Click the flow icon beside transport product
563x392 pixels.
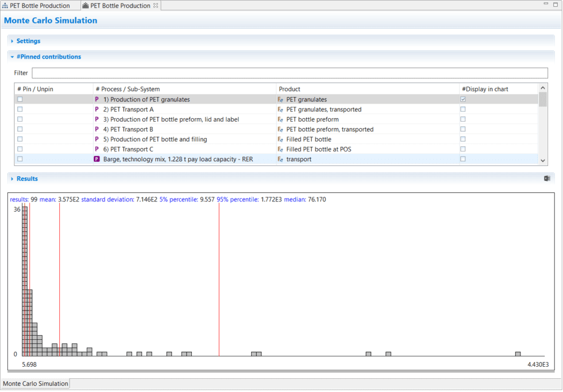pos(280,159)
